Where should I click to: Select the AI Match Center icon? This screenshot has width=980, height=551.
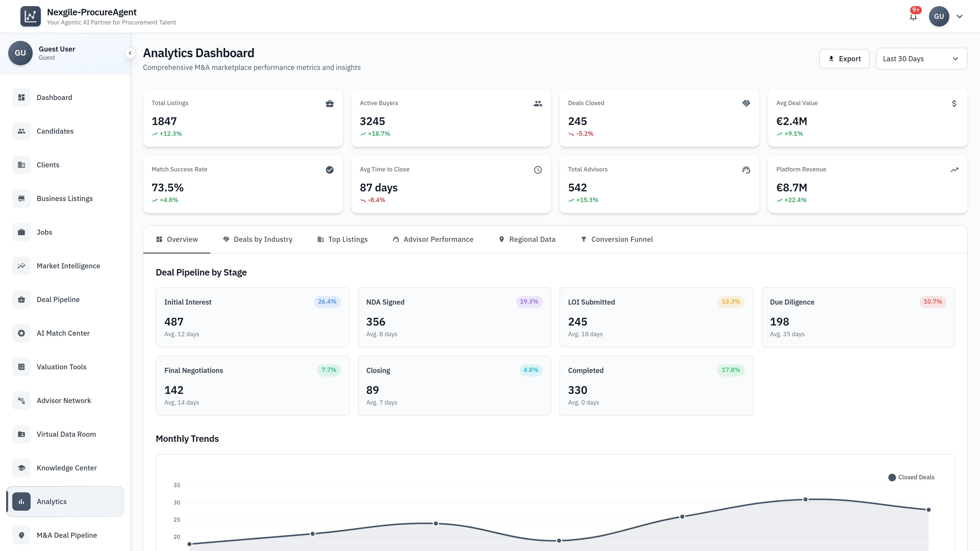click(21, 333)
